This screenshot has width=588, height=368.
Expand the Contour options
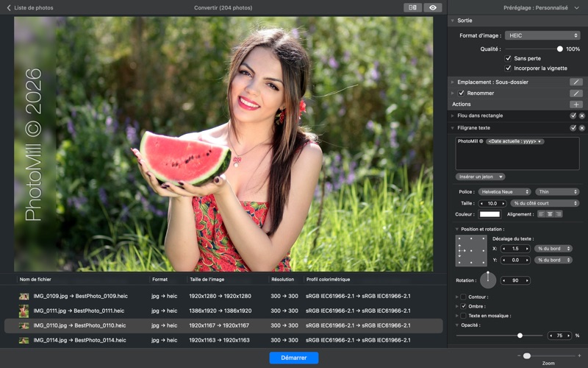(x=456, y=297)
